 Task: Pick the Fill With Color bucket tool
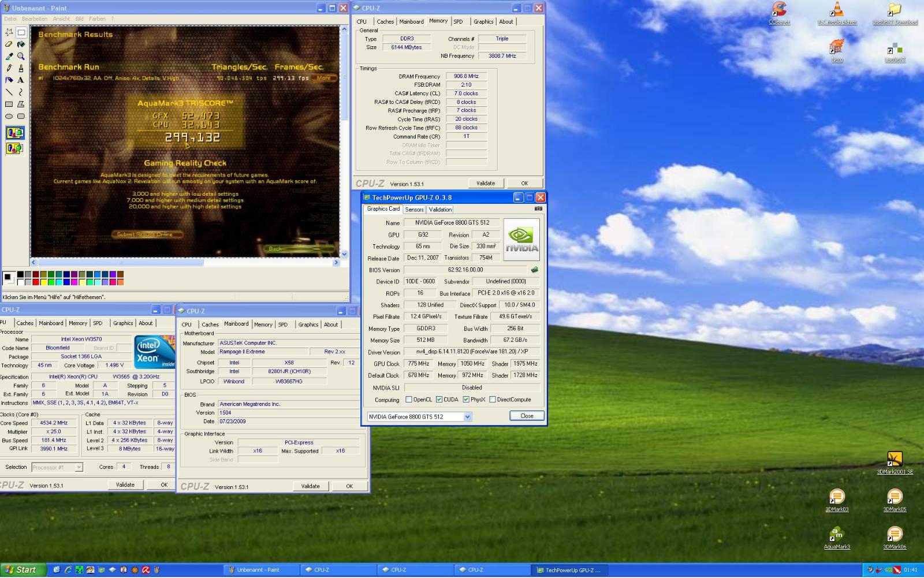pos(21,44)
